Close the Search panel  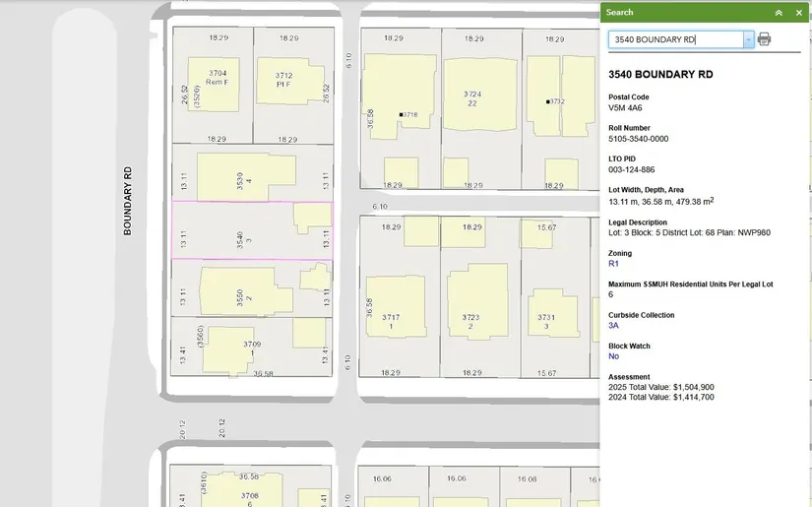[x=799, y=13]
